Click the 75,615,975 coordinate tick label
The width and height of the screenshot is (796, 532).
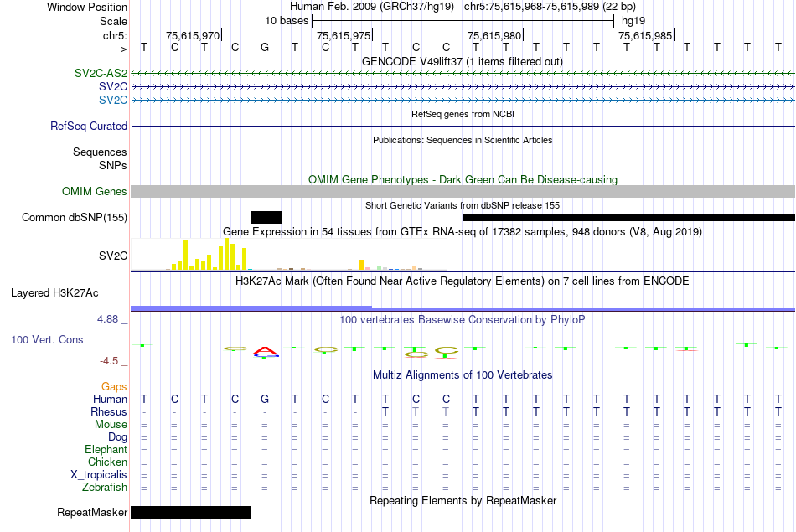344,35
